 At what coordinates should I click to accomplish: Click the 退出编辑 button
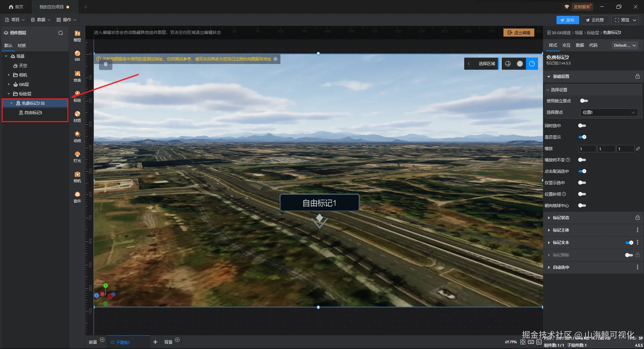(519, 33)
